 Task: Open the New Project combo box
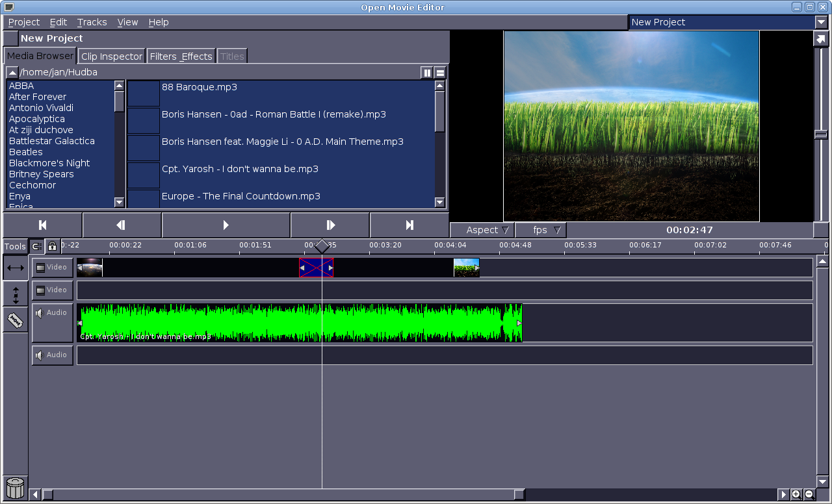727,22
